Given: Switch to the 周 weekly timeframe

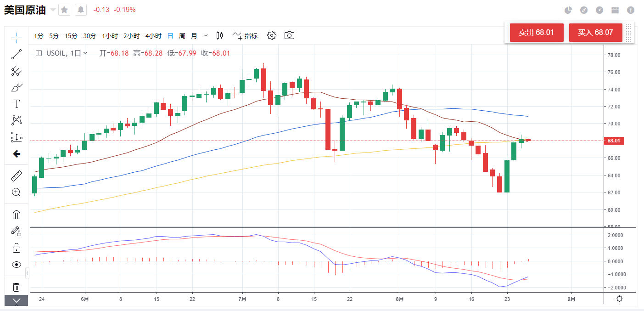Looking at the screenshot, I should click(x=182, y=35).
